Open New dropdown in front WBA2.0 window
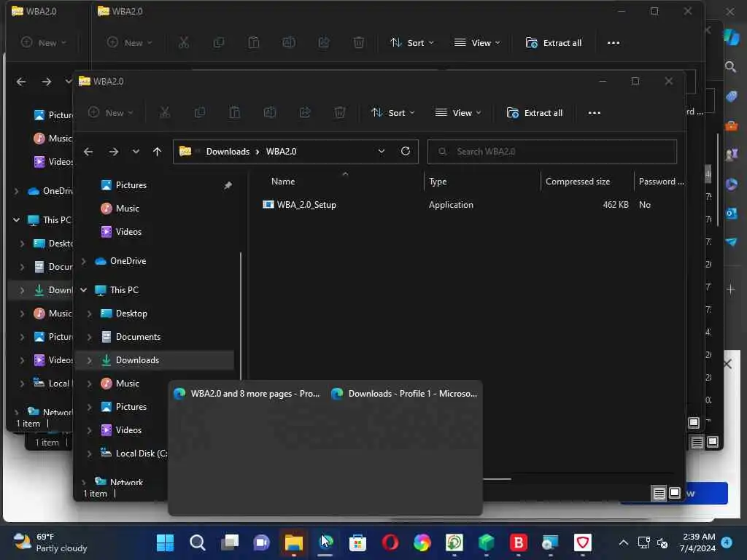The height and width of the screenshot is (560, 747). pyautogui.click(x=111, y=113)
